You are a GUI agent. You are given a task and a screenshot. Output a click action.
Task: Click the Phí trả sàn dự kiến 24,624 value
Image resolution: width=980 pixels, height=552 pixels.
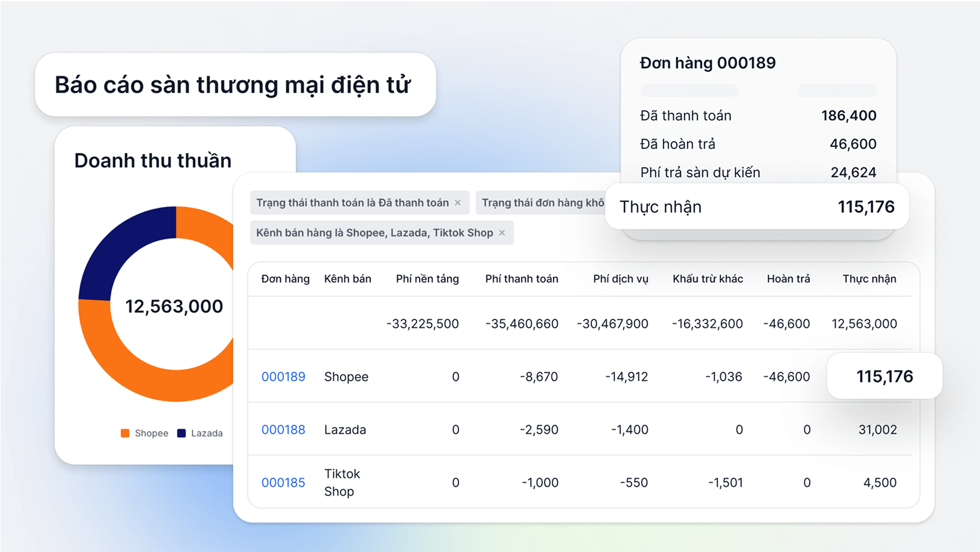pos(853,172)
